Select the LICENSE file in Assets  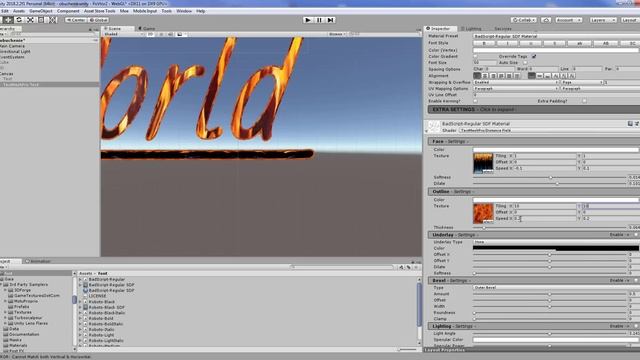[97, 296]
